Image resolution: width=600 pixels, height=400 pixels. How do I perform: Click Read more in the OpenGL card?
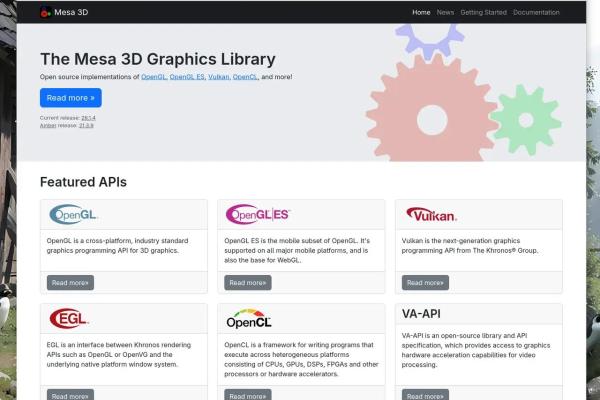[x=70, y=282]
